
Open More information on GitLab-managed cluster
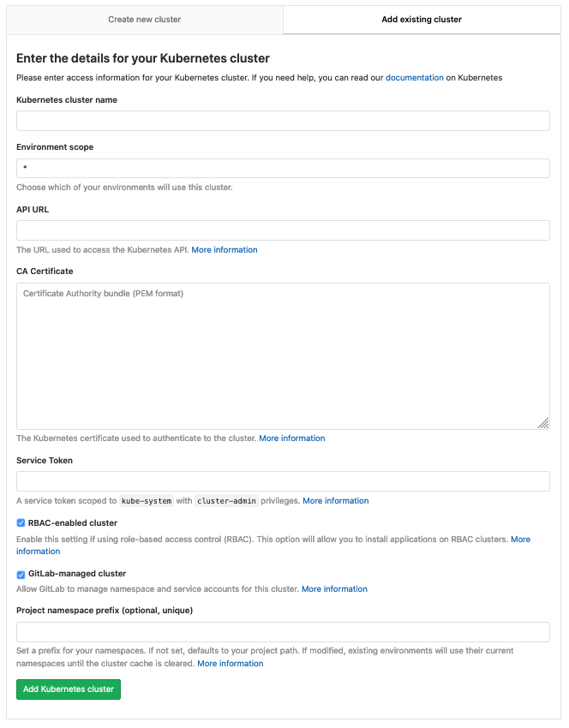334,589
